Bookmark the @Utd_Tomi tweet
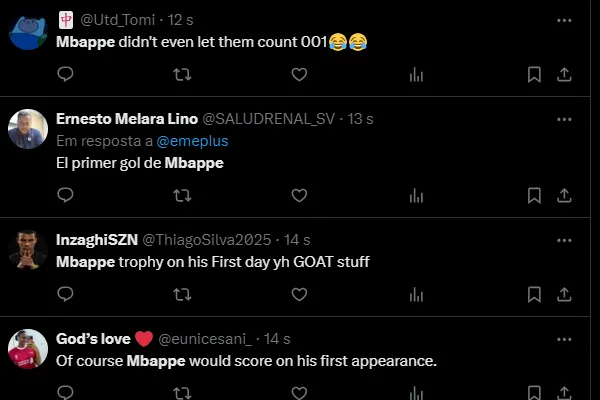Image resolution: width=600 pixels, height=400 pixels. point(534,74)
